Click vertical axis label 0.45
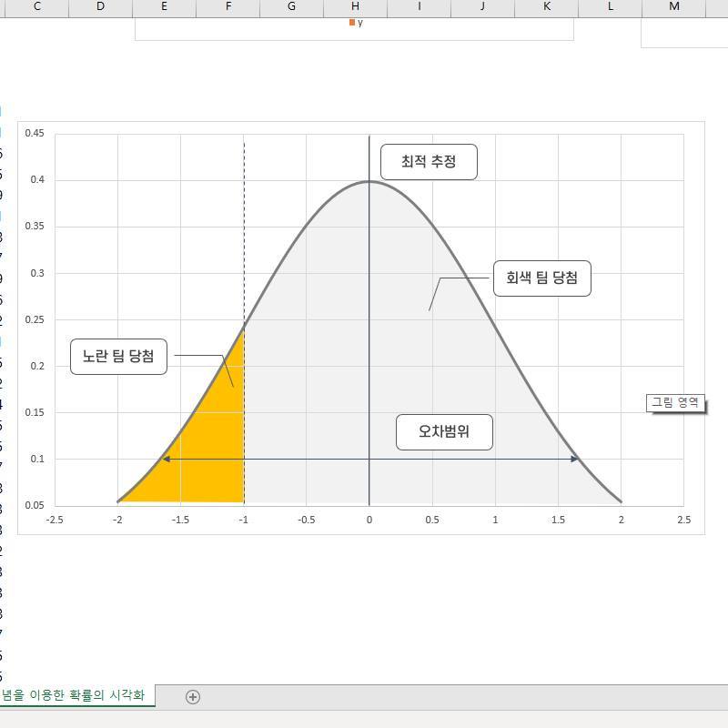The width and height of the screenshot is (728, 728). (35, 133)
